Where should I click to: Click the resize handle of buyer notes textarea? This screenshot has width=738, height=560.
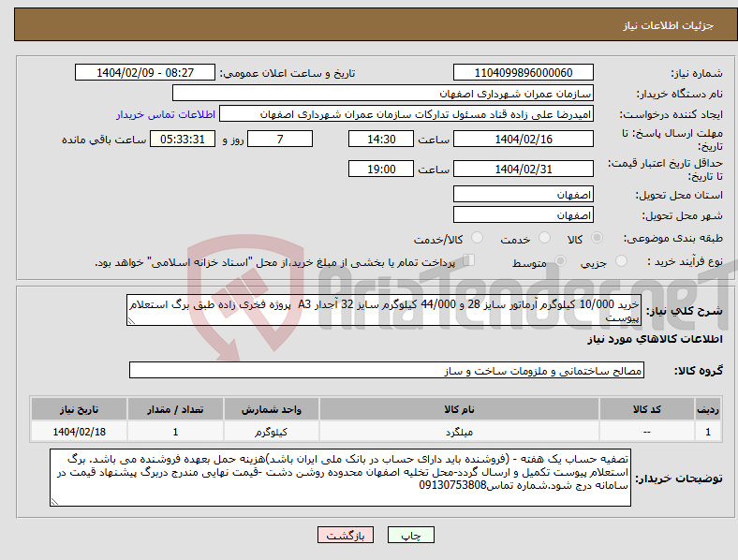coord(54,502)
